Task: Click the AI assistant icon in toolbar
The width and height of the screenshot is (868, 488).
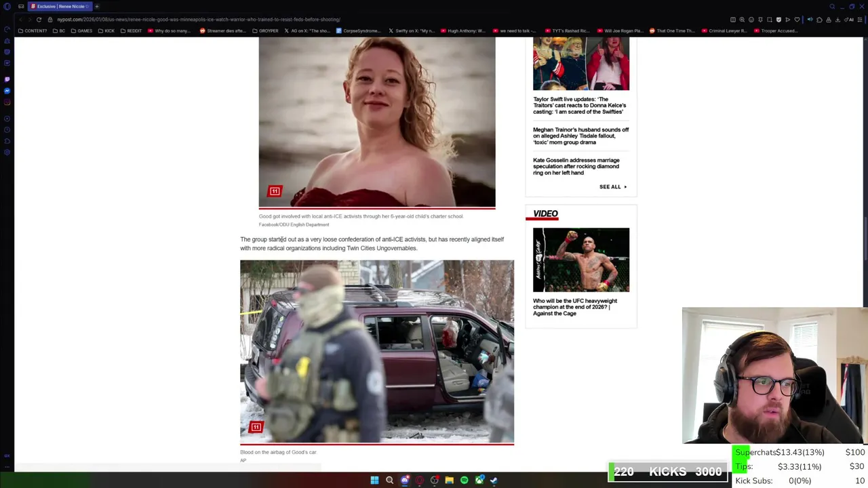Action: pyautogui.click(x=849, y=20)
